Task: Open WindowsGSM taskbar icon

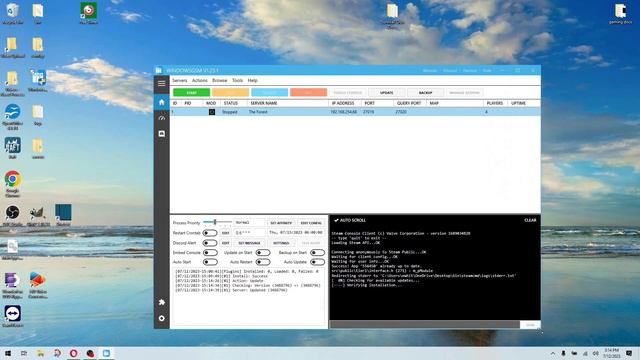Action: (106, 353)
